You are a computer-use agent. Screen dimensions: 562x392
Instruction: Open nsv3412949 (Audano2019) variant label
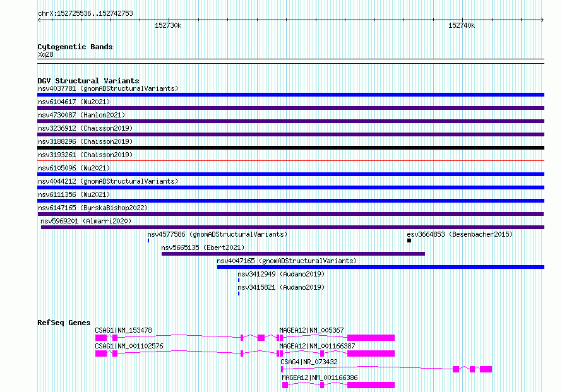pos(281,274)
